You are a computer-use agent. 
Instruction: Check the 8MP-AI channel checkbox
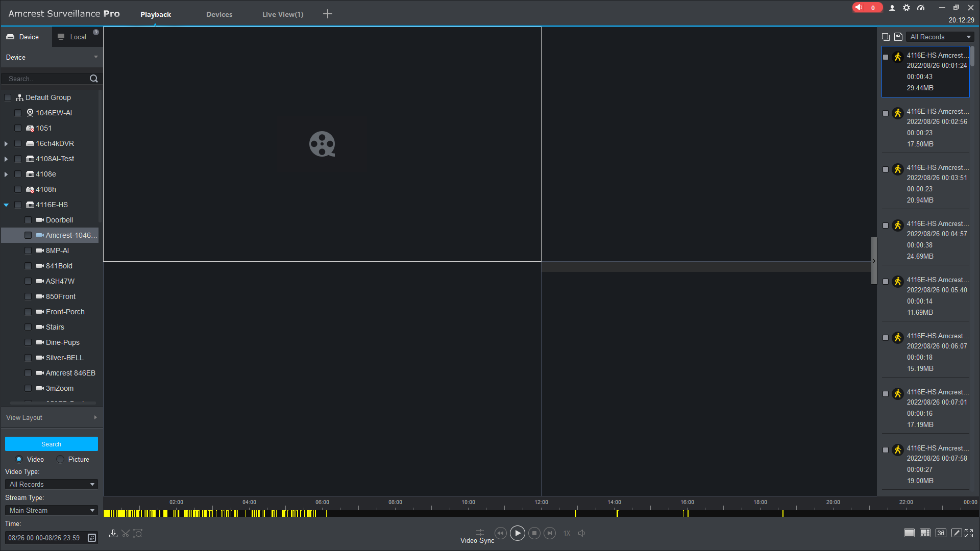click(28, 251)
